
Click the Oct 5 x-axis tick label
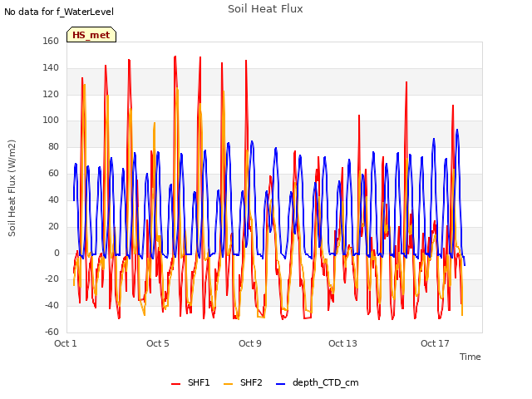tap(158, 343)
